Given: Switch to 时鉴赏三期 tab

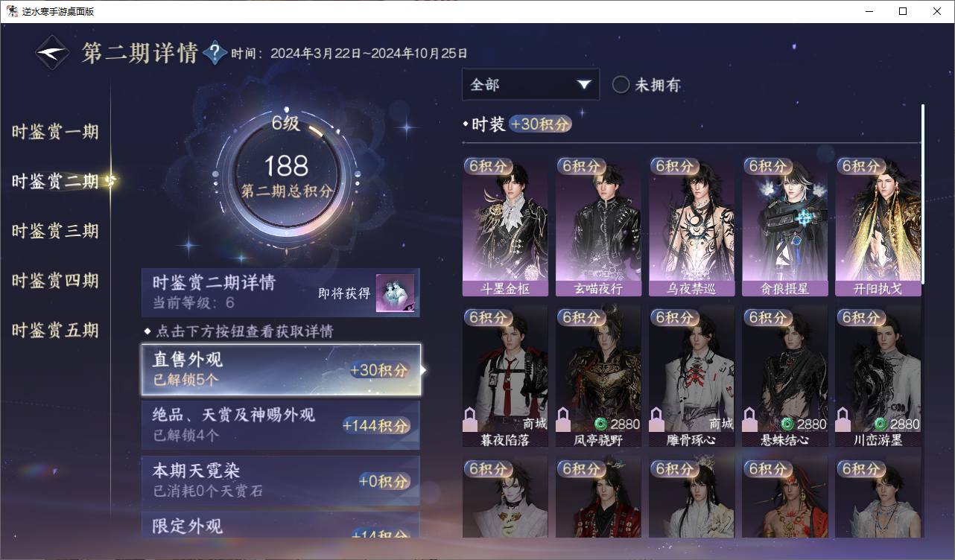Looking at the screenshot, I should tap(55, 231).
